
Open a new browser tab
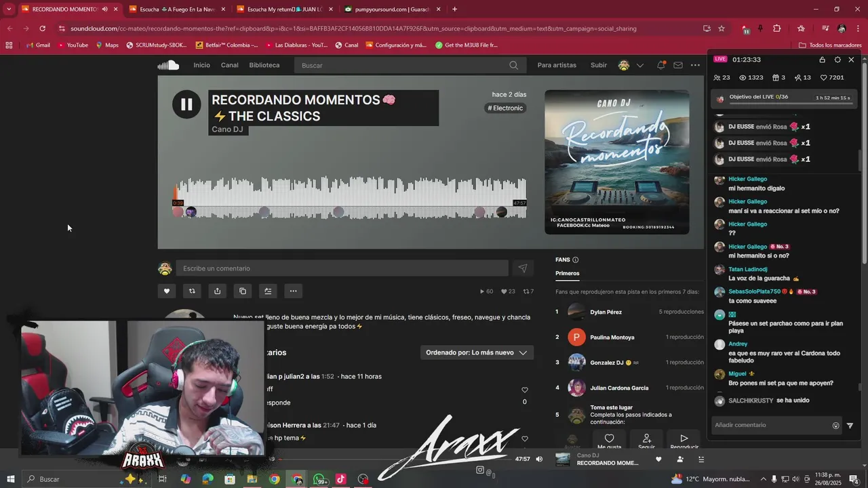click(x=454, y=9)
